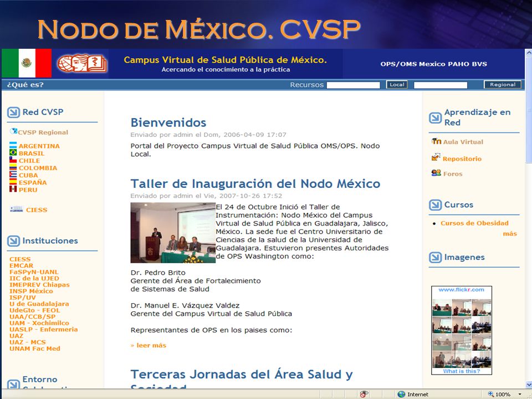The height and width of the screenshot is (399, 532).
Task: Open the PERU node link
Action: [28, 190]
